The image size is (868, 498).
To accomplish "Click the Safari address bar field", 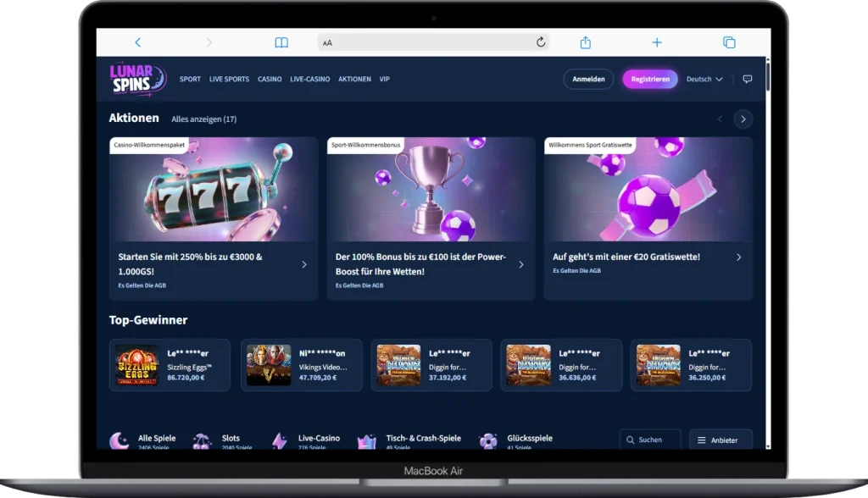I will (433, 42).
